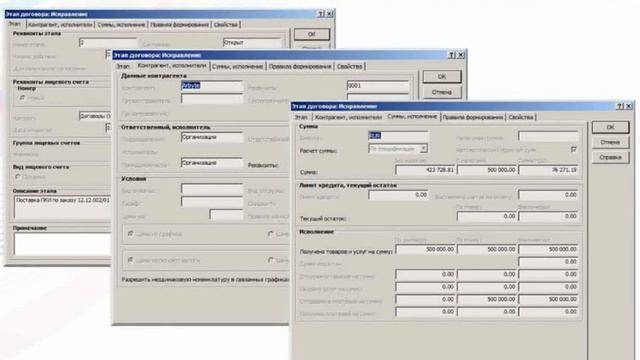Click the Вид оплаты field under Условия
Image resolution: width=640 pixels, height=360 pixels.
pyautogui.click(x=212, y=189)
